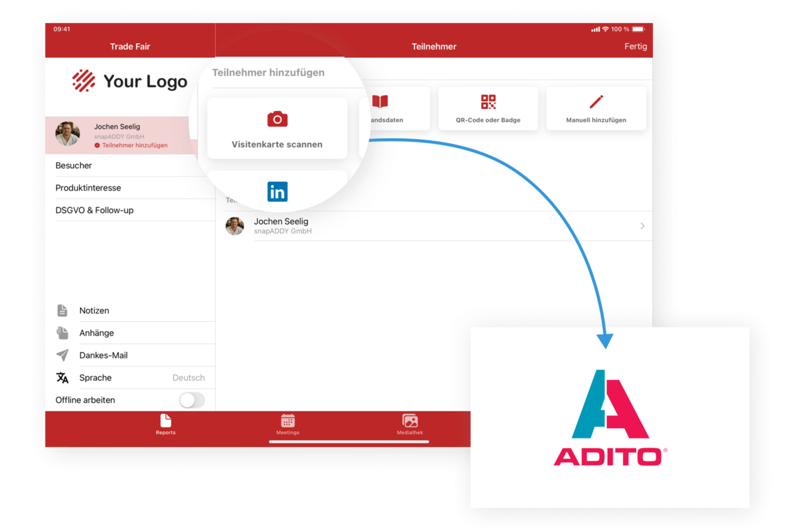Click the QR-Code oder Badge label
The height and width of the screenshot is (532, 796).
[488, 120]
